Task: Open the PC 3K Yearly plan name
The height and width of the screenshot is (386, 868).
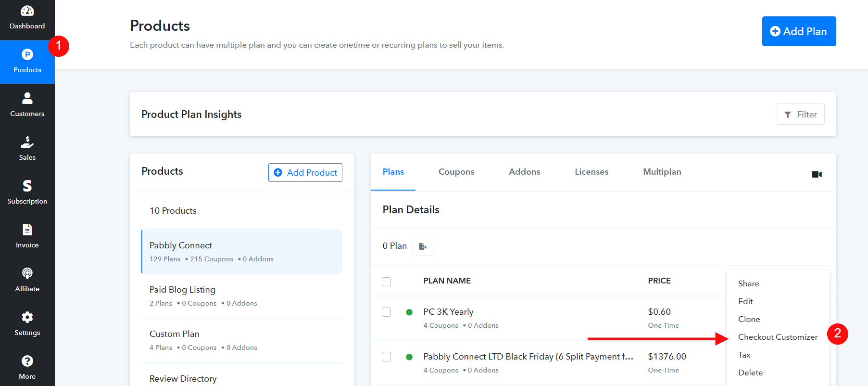Action: click(448, 312)
